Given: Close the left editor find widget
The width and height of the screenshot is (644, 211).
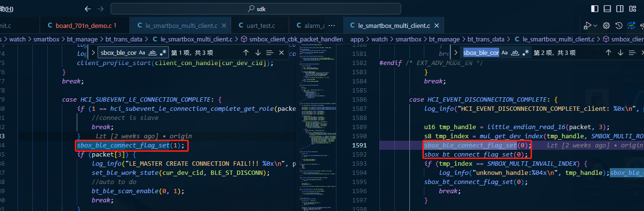Looking at the screenshot, I should click(282, 53).
